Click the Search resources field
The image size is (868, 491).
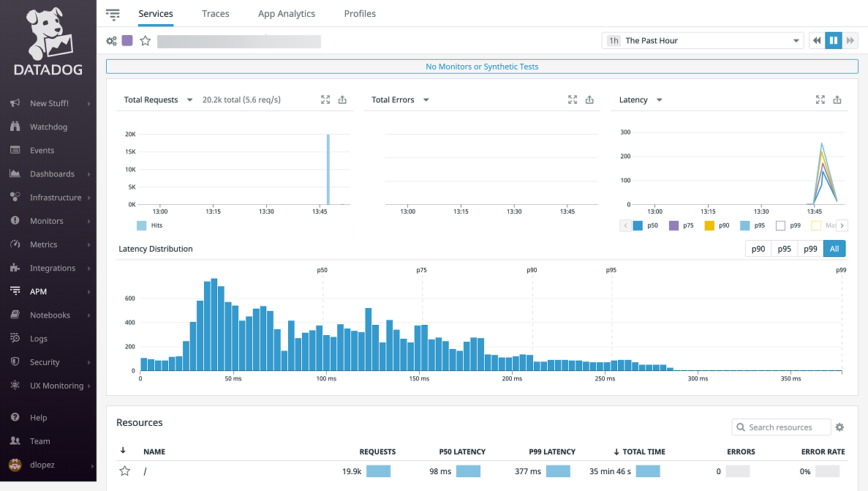[x=781, y=427]
